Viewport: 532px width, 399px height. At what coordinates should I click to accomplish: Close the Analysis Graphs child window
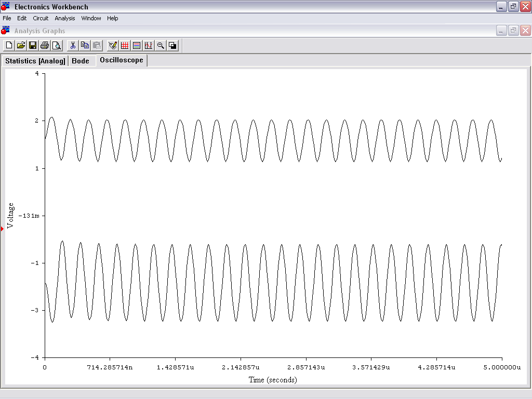pos(526,31)
